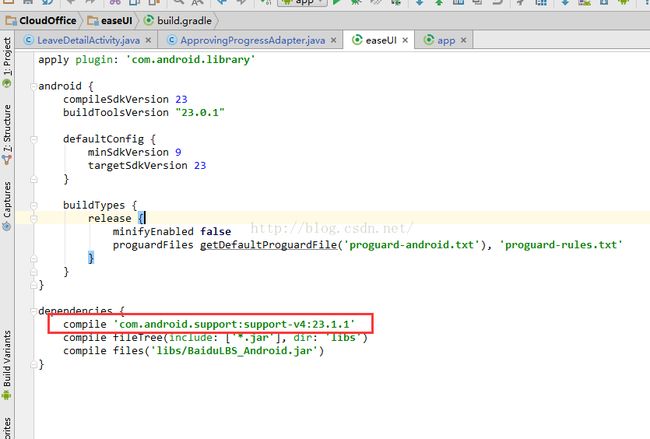650x439 pixels.
Task: Click fold marker at dependencies closing brace
Action: tap(34, 364)
